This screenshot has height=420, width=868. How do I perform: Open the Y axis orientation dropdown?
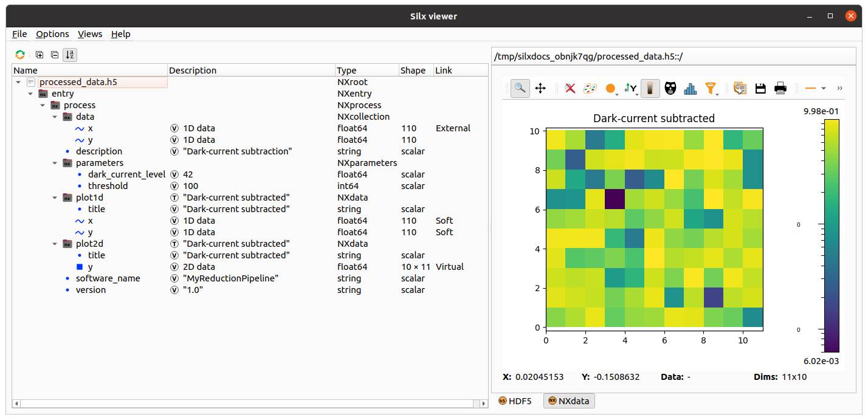click(631, 89)
